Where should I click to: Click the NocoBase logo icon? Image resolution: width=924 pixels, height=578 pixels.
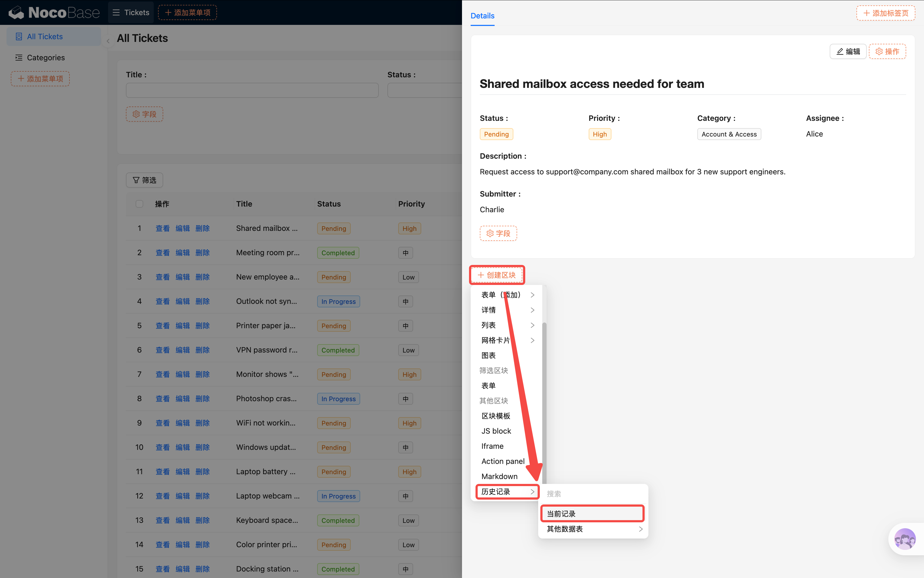(16, 13)
